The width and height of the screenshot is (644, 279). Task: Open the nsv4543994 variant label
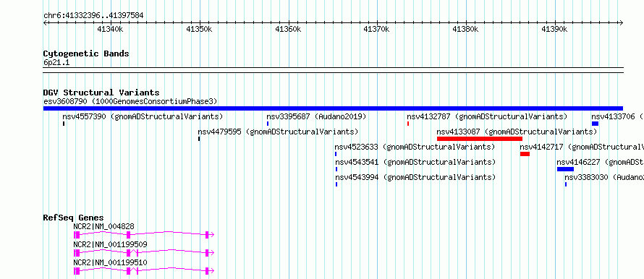pos(415,177)
